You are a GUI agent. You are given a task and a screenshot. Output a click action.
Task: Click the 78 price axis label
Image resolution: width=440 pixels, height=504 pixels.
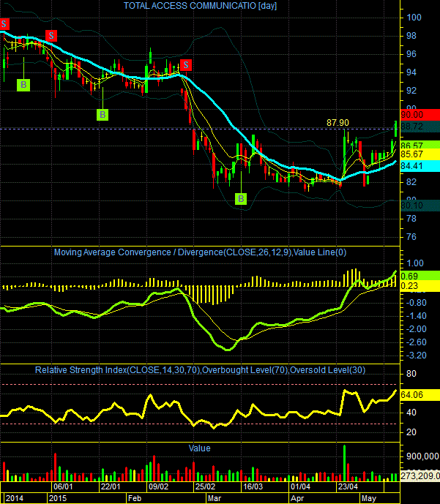(411, 219)
